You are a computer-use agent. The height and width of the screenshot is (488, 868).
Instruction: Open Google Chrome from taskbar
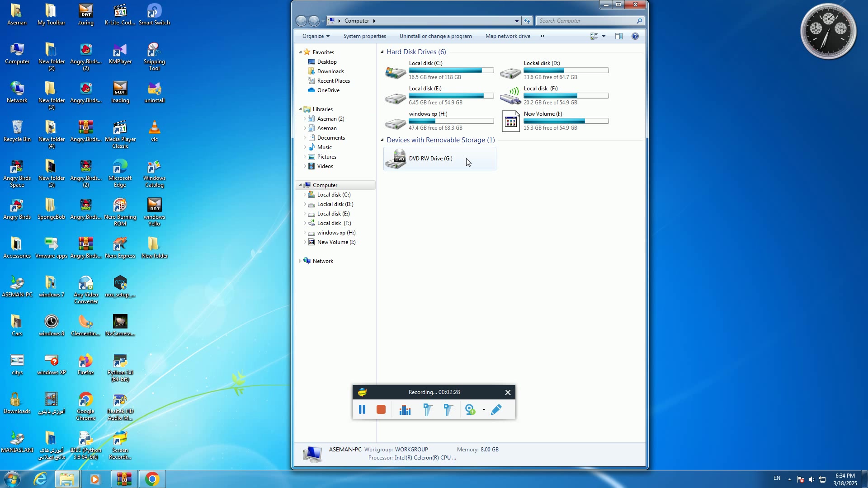tap(152, 479)
